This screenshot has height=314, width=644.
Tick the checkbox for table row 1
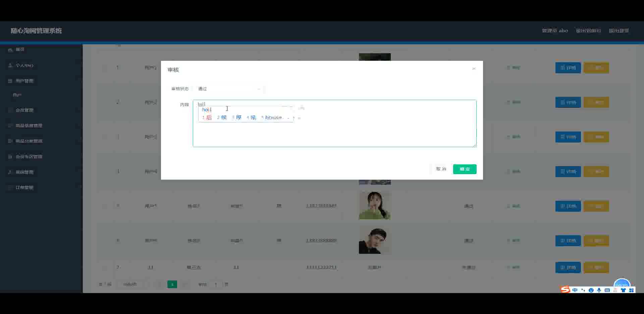[x=105, y=68]
